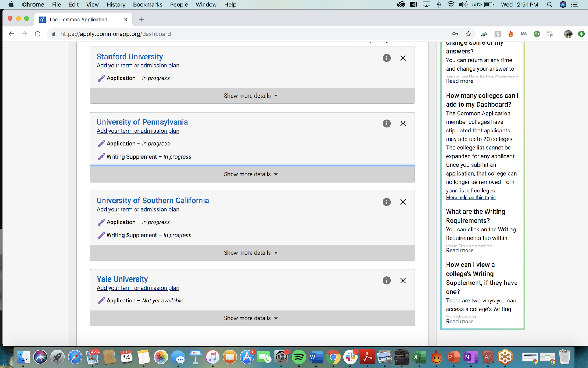Open the Stanford University link

(x=130, y=57)
